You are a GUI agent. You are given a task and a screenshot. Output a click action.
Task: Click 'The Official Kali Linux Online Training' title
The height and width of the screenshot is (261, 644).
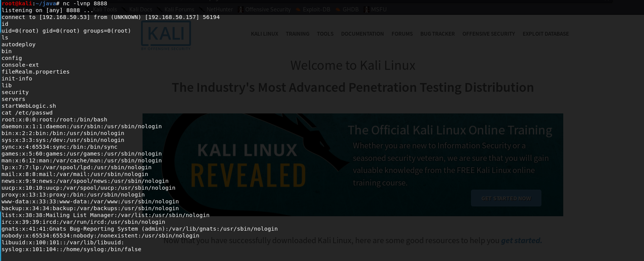tap(450, 130)
